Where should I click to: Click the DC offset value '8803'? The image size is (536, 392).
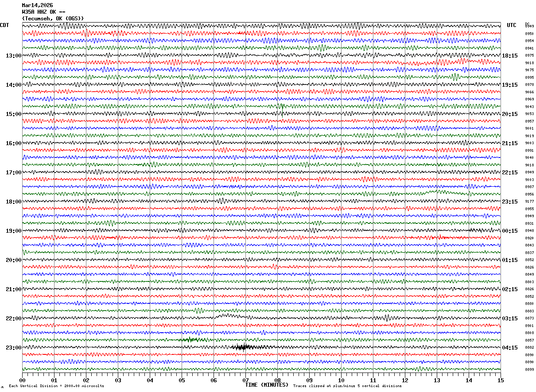pos(529,282)
